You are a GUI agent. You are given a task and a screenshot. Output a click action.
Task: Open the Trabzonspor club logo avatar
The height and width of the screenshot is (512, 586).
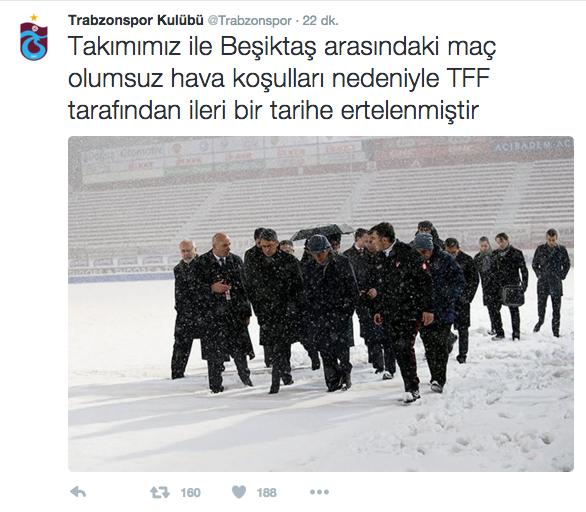tap(34, 38)
